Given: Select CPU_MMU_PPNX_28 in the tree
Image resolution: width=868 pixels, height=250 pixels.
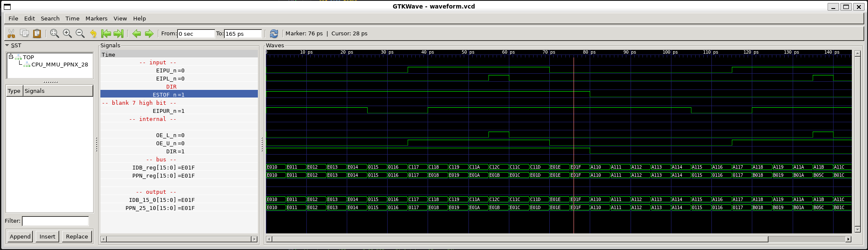Looking at the screenshot, I should coord(60,65).
